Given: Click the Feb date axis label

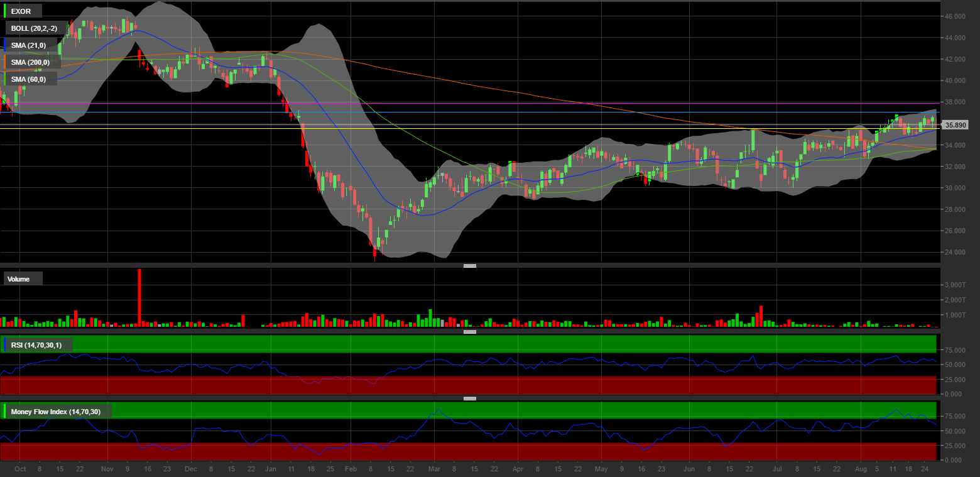Looking at the screenshot, I should click(x=351, y=469).
